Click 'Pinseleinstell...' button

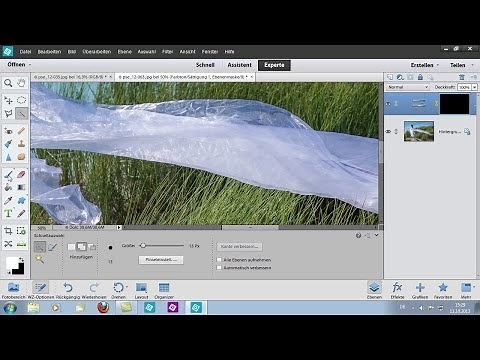coord(161,260)
